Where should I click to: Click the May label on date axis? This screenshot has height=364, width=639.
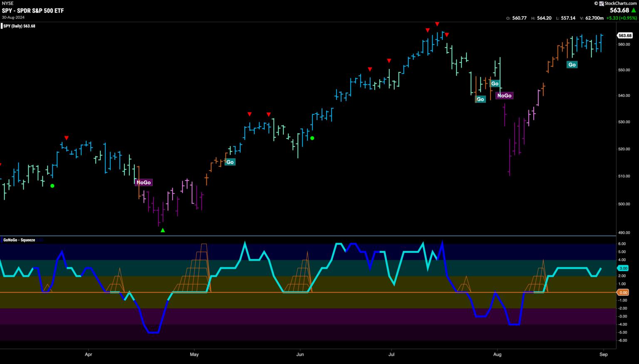coord(194,354)
